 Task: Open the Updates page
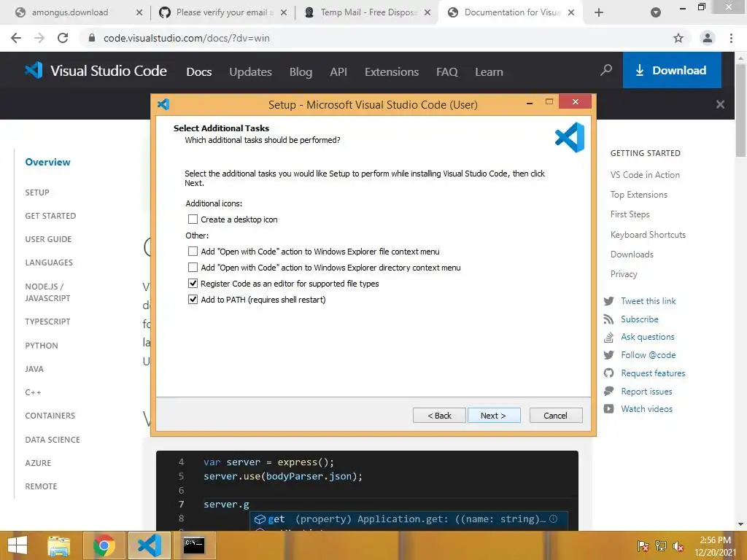pyautogui.click(x=251, y=72)
